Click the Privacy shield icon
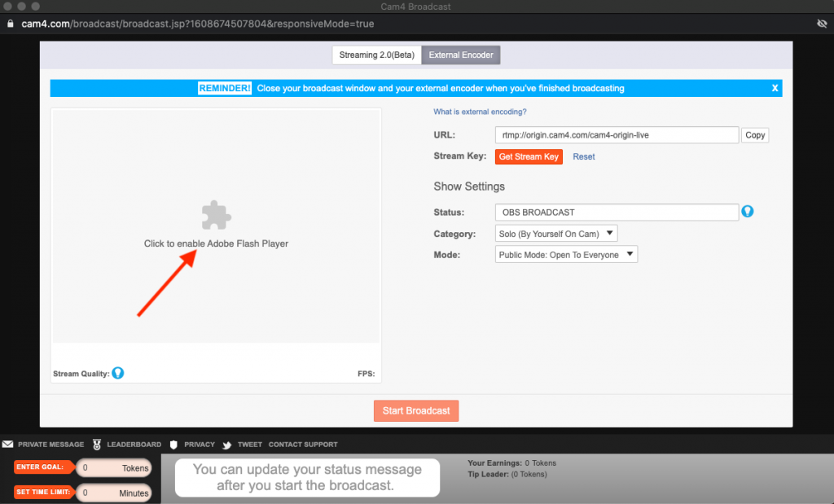Image resolution: width=834 pixels, height=504 pixels. pyautogui.click(x=173, y=445)
